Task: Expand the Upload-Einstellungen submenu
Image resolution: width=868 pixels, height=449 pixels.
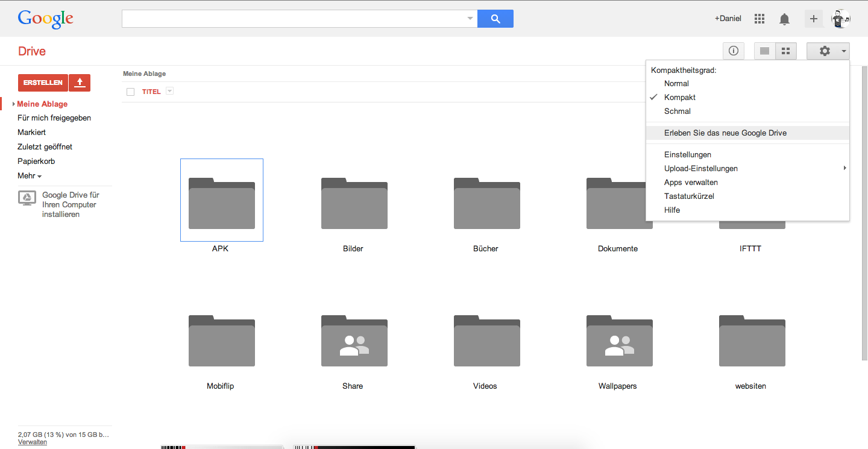Action: pyautogui.click(x=747, y=169)
